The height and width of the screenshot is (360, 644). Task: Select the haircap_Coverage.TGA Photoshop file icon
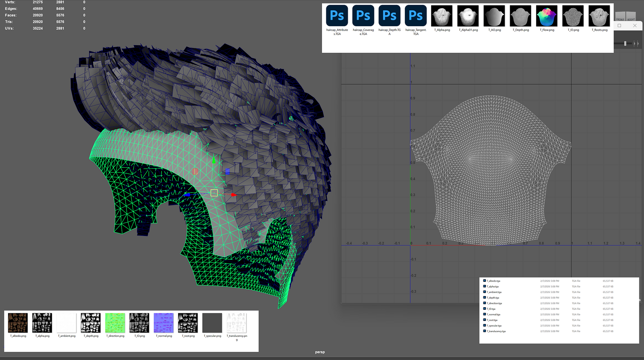click(363, 15)
